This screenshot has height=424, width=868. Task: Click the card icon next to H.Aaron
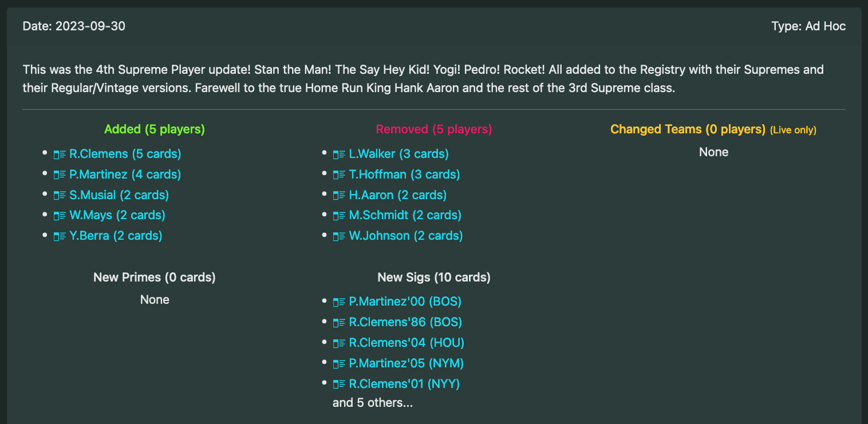click(x=338, y=195)
